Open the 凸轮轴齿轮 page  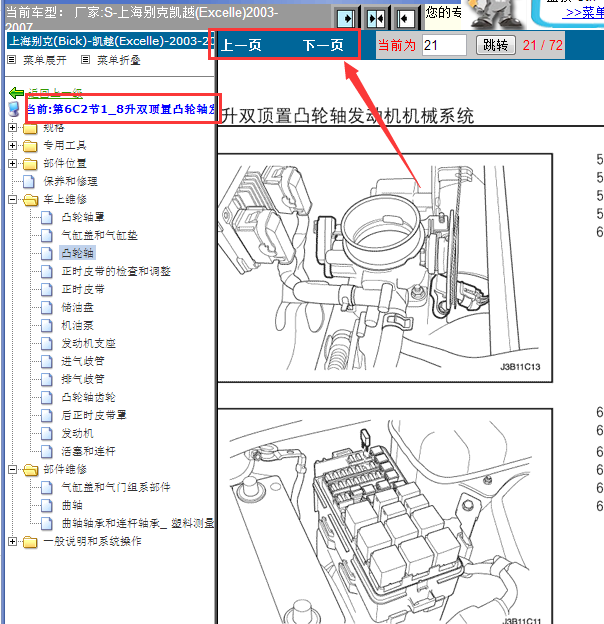[88, 397]
